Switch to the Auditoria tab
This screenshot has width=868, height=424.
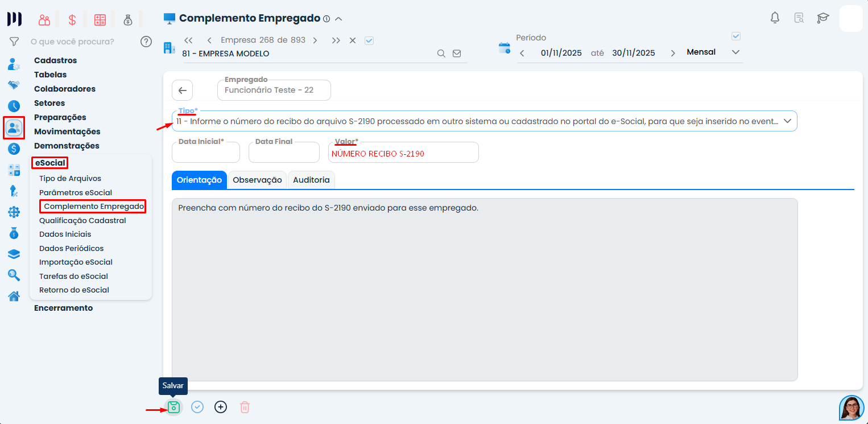coord(311,180)
